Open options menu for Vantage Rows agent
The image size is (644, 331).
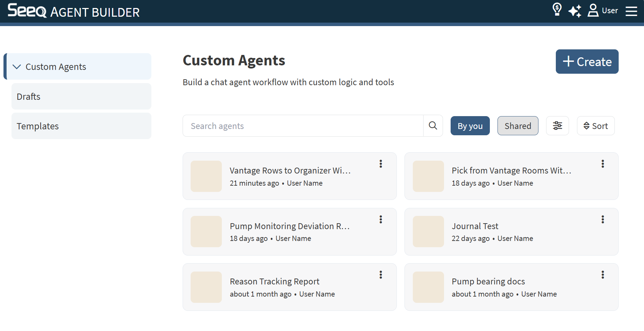[x=381, y=164]
